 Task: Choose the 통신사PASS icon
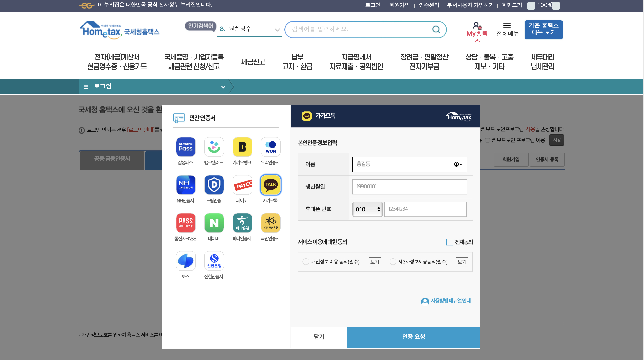pos(185,223)
